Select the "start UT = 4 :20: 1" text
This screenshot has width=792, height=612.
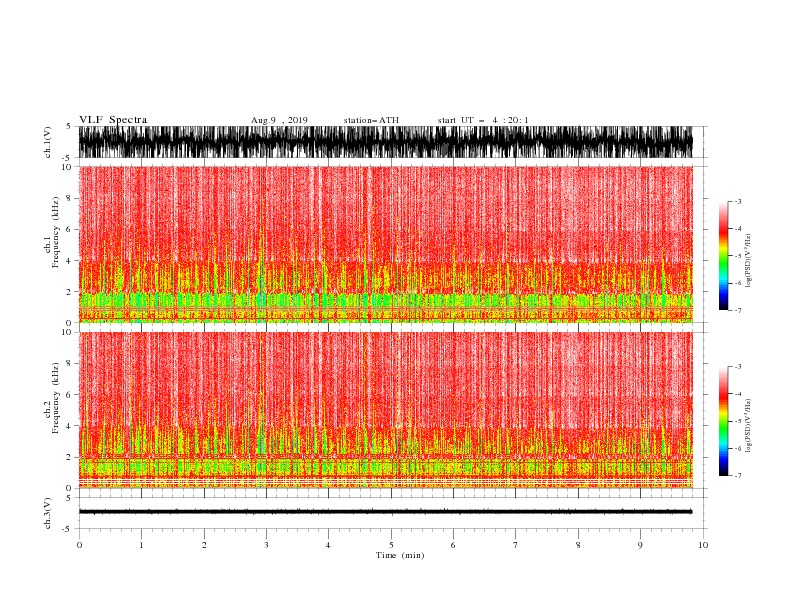483,120
